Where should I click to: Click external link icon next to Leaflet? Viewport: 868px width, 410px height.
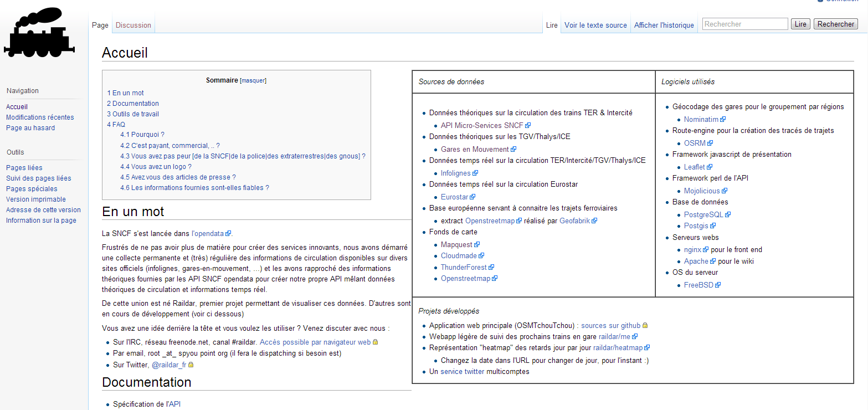point(710,167)
